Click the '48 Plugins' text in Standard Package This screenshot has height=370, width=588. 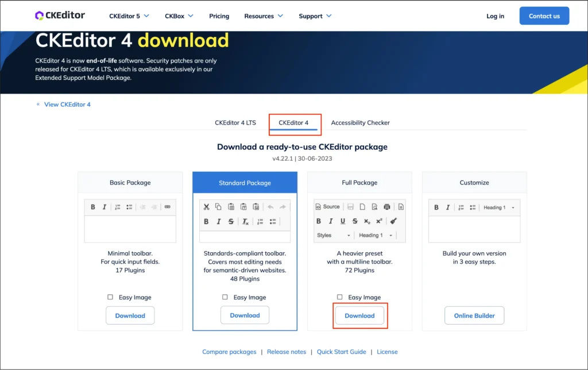pos(245,279)
